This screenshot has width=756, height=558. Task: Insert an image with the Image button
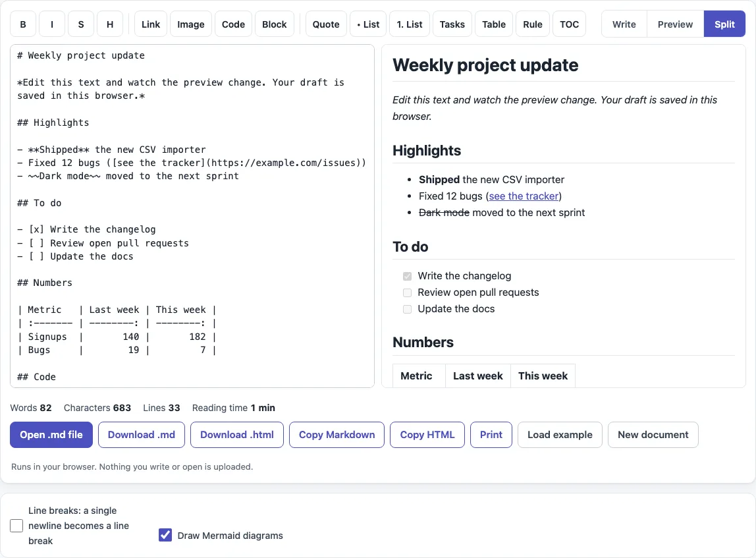[191, 24]
